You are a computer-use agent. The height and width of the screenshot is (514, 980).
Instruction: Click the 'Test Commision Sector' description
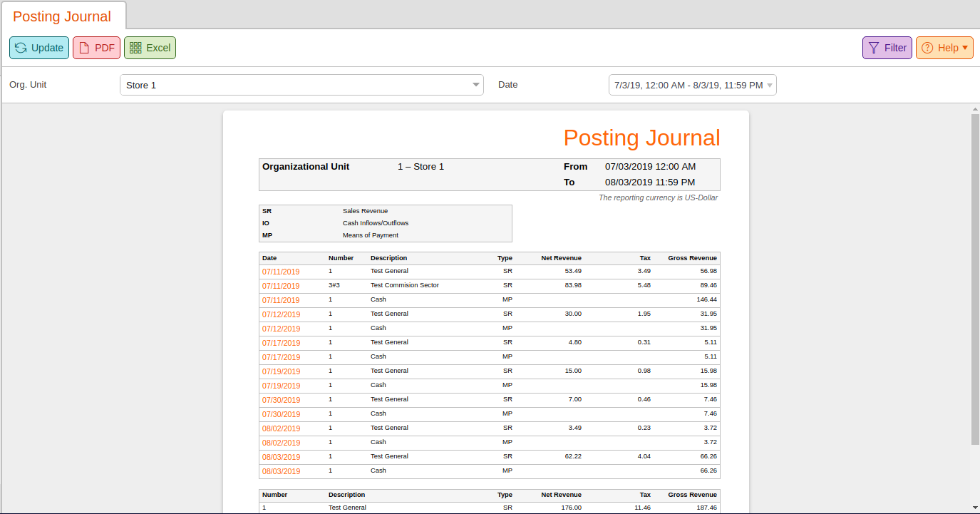point(405,285)
